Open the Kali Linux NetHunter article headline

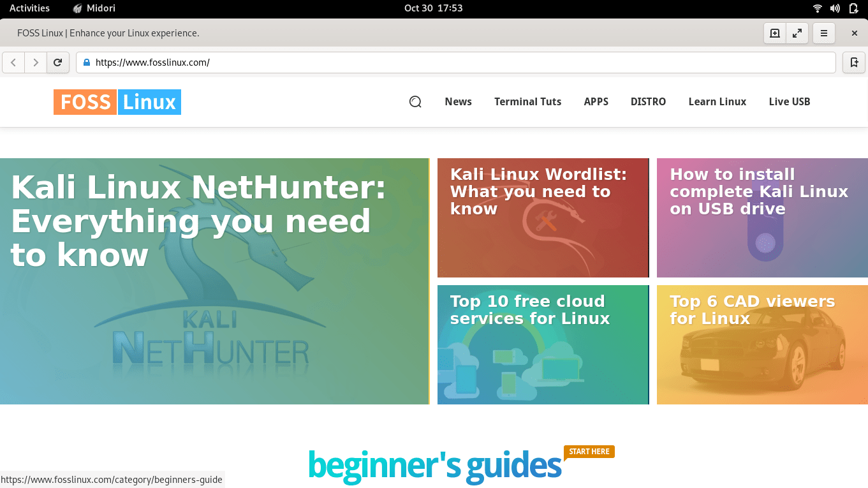[198, 221]
